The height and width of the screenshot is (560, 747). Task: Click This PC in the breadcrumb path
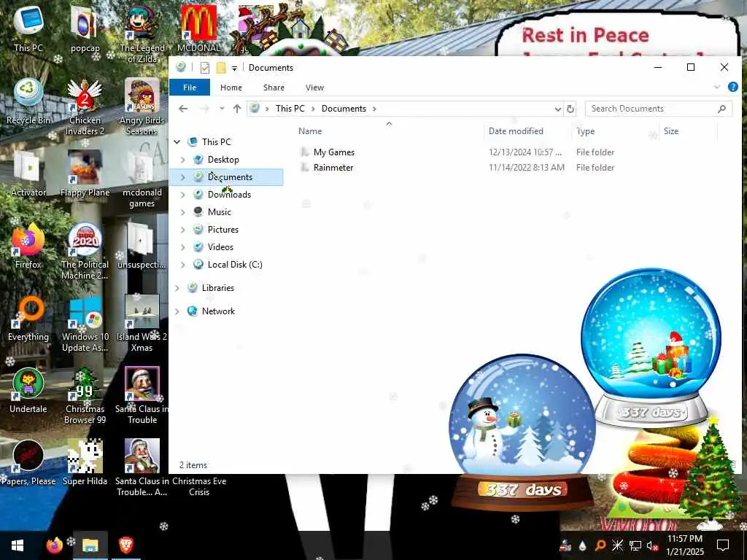coord(290,109)
